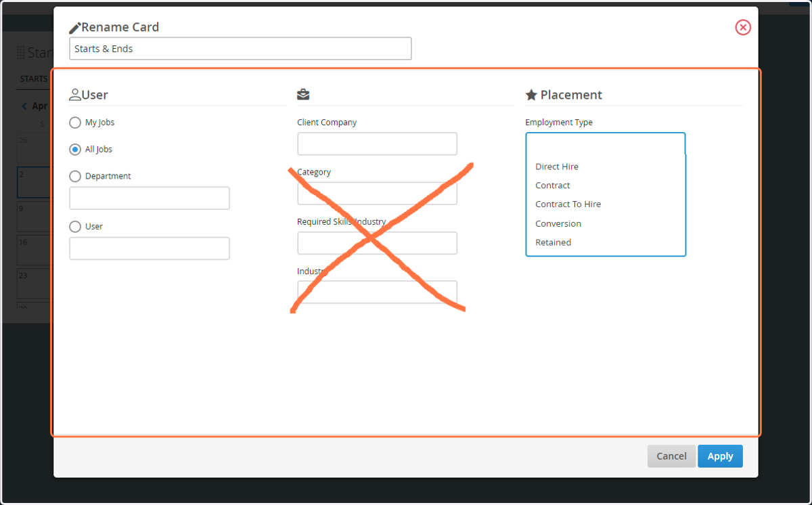Click the Employment Type label
Image resolution: width=812 pixels, height=505 pixels.
[559, 123]
